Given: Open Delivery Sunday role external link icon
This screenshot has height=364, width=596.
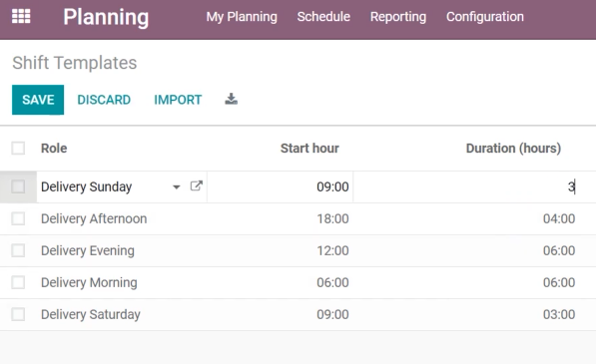Looking at the screenshot, I should point(196,185).
